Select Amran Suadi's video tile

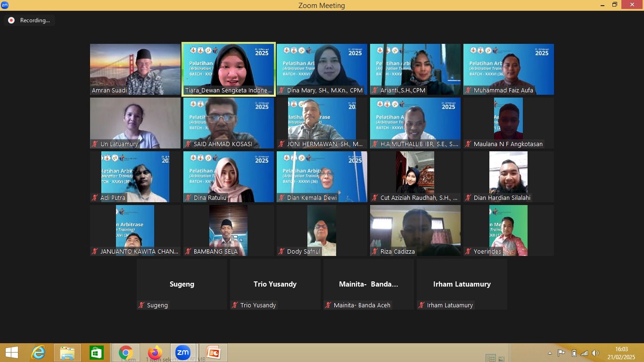coord(135,69)
